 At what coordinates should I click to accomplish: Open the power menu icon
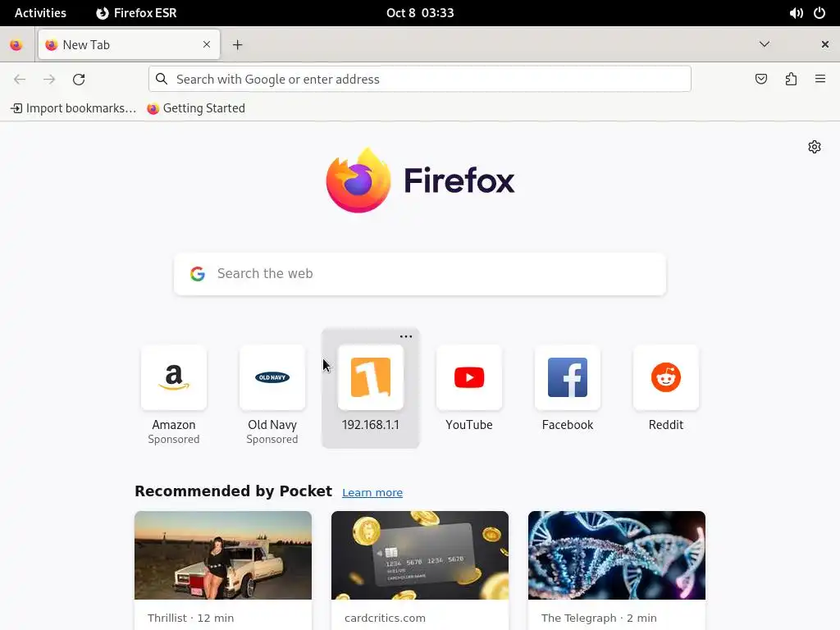coord(819,13)
